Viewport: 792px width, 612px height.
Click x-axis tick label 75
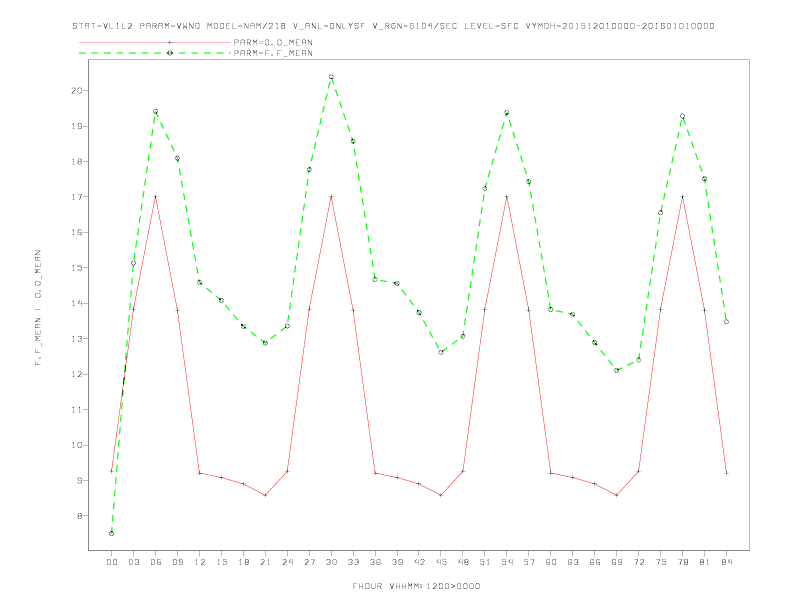point(661,562)
